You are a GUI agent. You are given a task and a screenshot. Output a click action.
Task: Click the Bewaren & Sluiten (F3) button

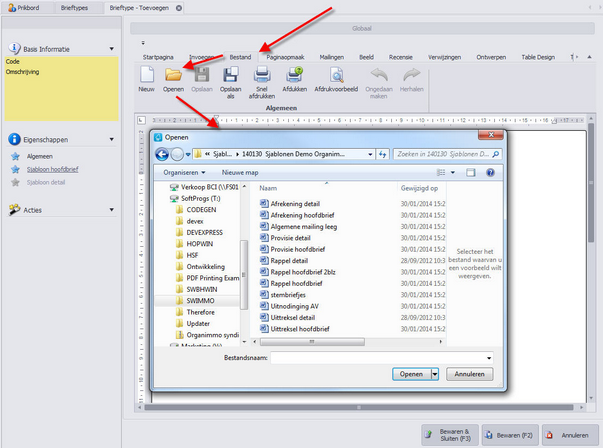[x=450, y=435]
